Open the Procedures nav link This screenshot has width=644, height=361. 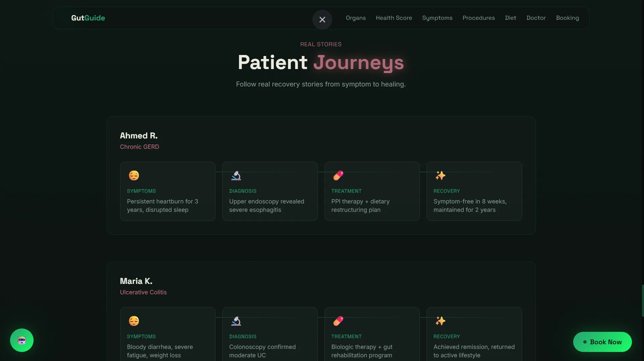click(x=479, y=18)
